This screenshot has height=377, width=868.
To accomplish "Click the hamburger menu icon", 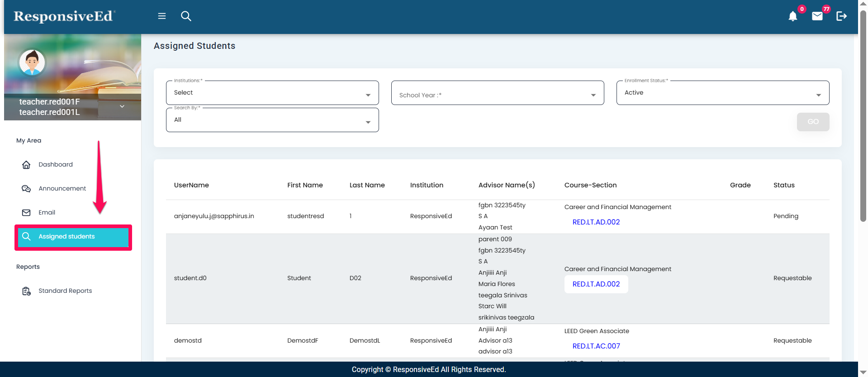I will tap(161, 16).
